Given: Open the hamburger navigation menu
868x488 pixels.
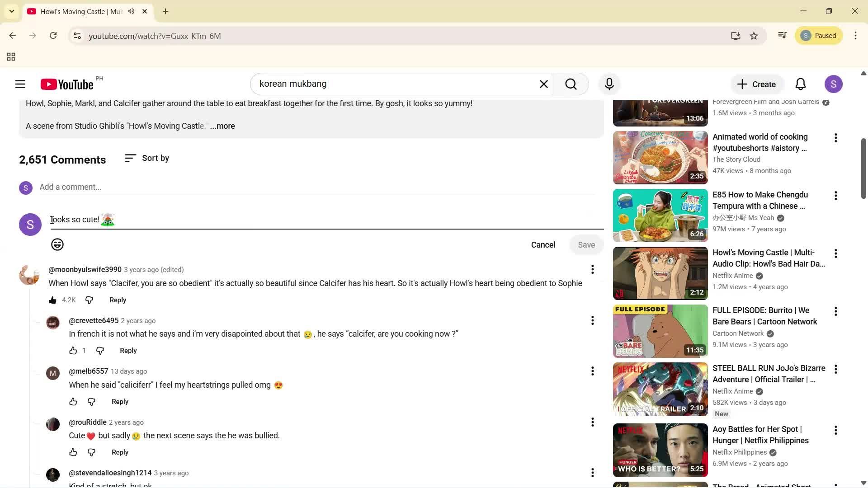Looking at the screenshot, I should [20, 84].
